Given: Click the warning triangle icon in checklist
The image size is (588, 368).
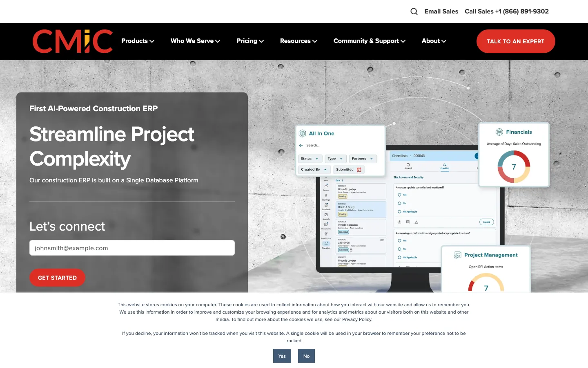Looking at the screenshot, I should point(416,222).
